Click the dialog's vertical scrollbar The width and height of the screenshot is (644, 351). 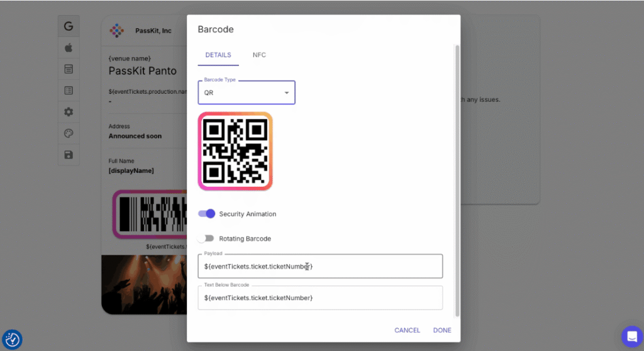click(x=457, y=176)
